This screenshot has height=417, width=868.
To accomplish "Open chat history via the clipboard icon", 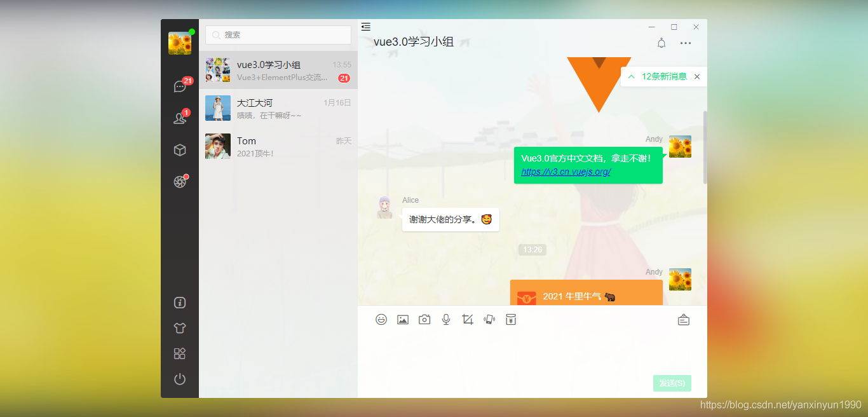I will tap(683, 319).
